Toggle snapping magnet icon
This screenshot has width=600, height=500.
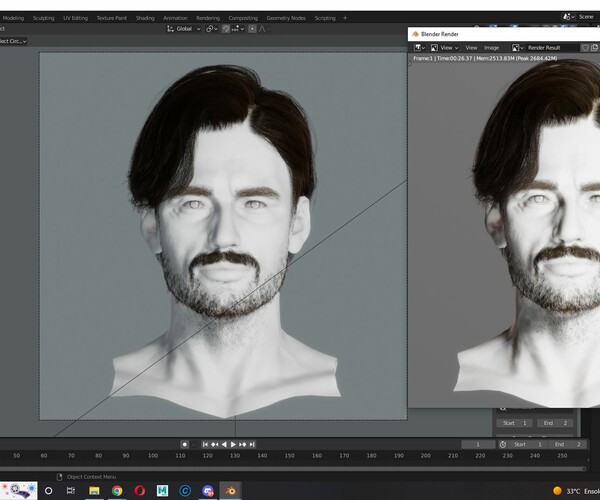[x=226, y=29]
